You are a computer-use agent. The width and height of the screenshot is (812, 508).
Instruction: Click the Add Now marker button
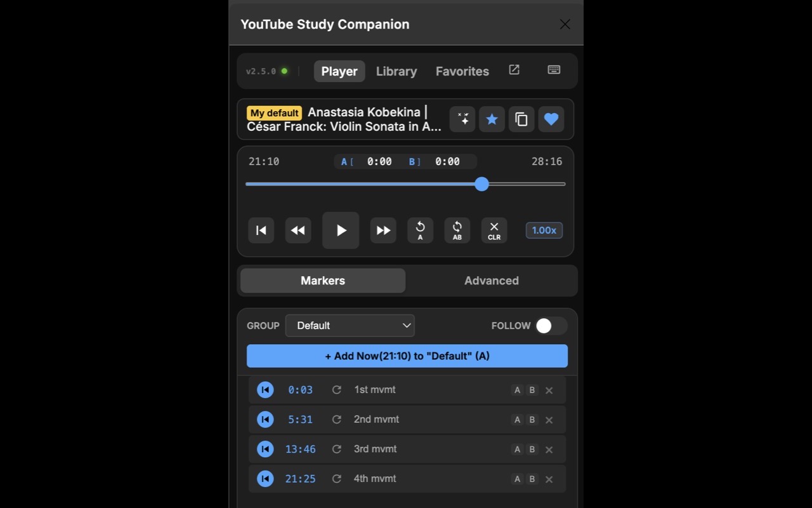point(406,356)
